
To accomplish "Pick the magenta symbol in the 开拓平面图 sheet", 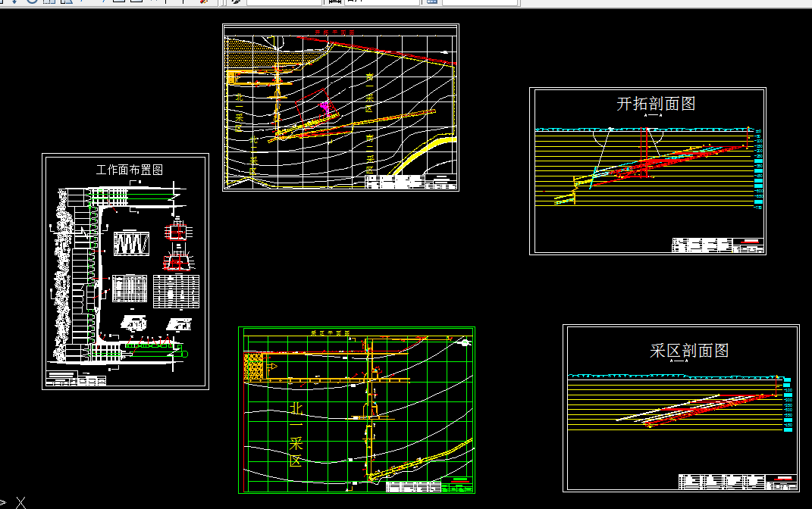I will pyautogui.click(x=325, y=108).
